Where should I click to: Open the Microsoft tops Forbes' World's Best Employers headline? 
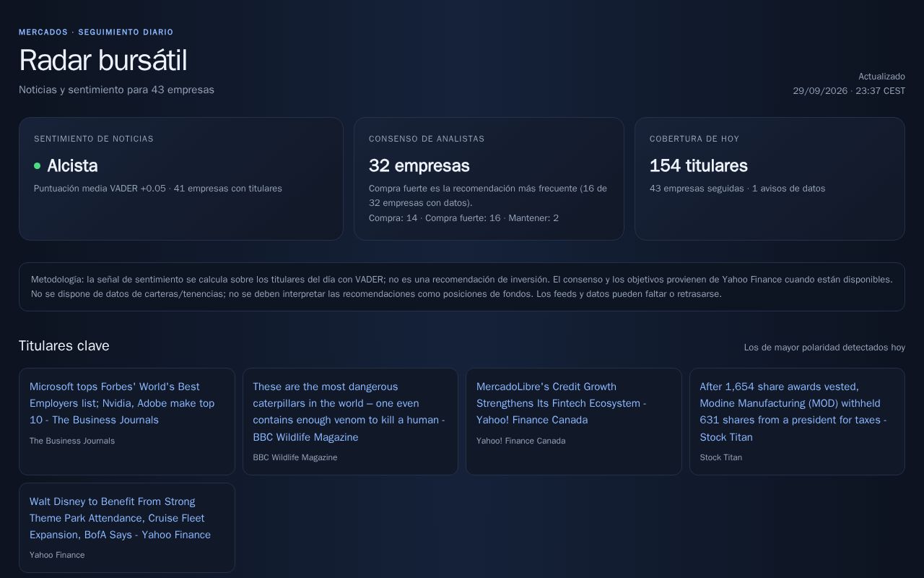[122, 403]
